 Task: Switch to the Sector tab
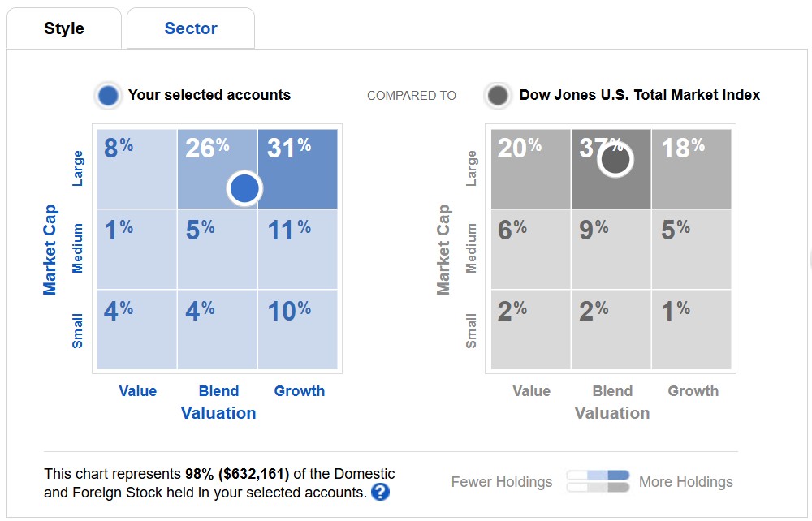tap(191, 28)
